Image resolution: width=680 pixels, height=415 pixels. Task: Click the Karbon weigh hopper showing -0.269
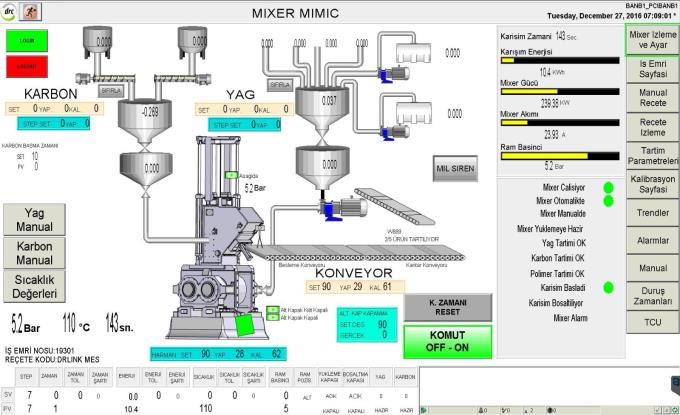coord(145,121)
